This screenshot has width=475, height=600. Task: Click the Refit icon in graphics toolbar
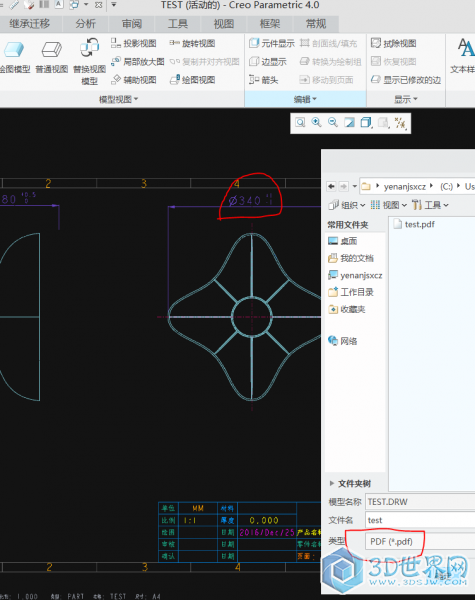300,123
